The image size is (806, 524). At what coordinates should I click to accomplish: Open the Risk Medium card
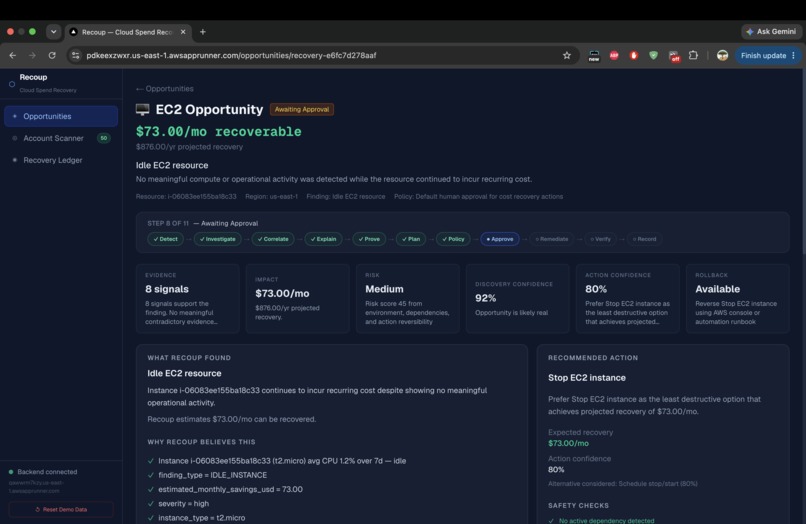tap(408, 299)
